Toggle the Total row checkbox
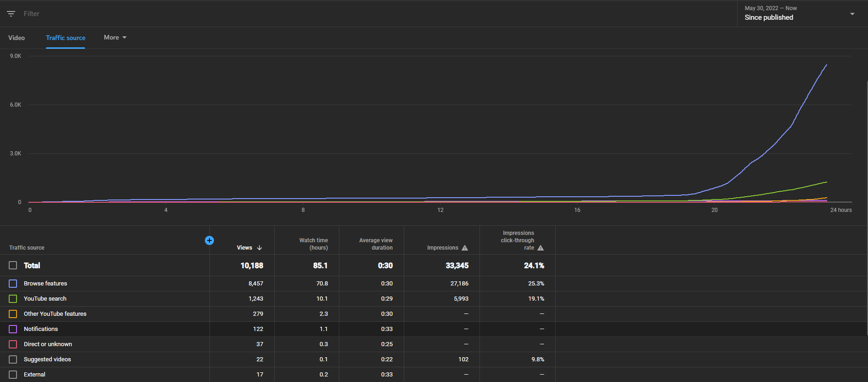The image size is (868, 382). coord(13,265)
